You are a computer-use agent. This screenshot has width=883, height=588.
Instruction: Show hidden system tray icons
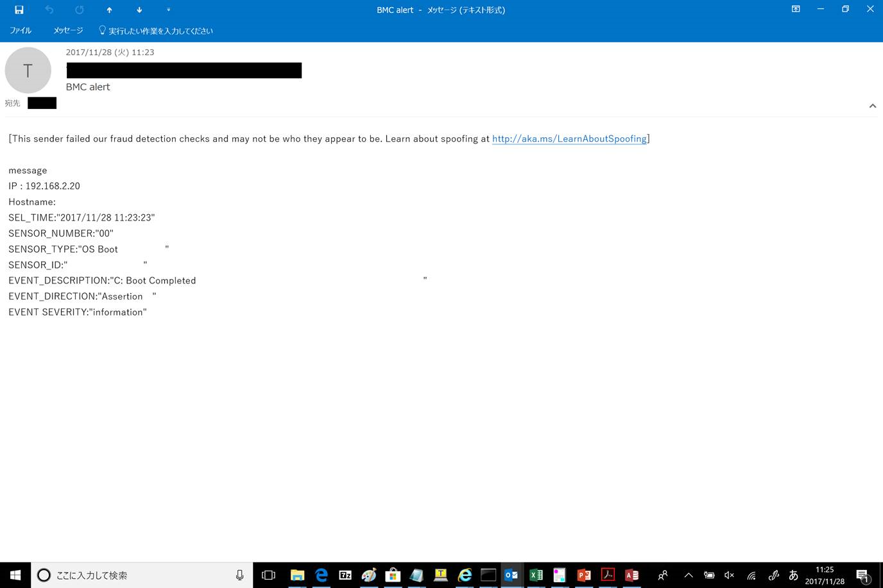tap(688, 575)
